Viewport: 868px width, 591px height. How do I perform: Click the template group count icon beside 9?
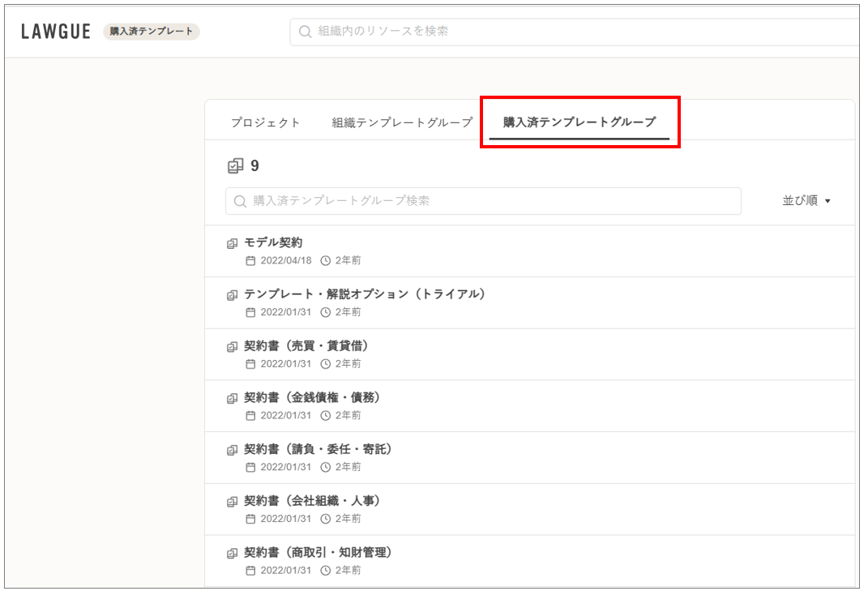point(235,166)
